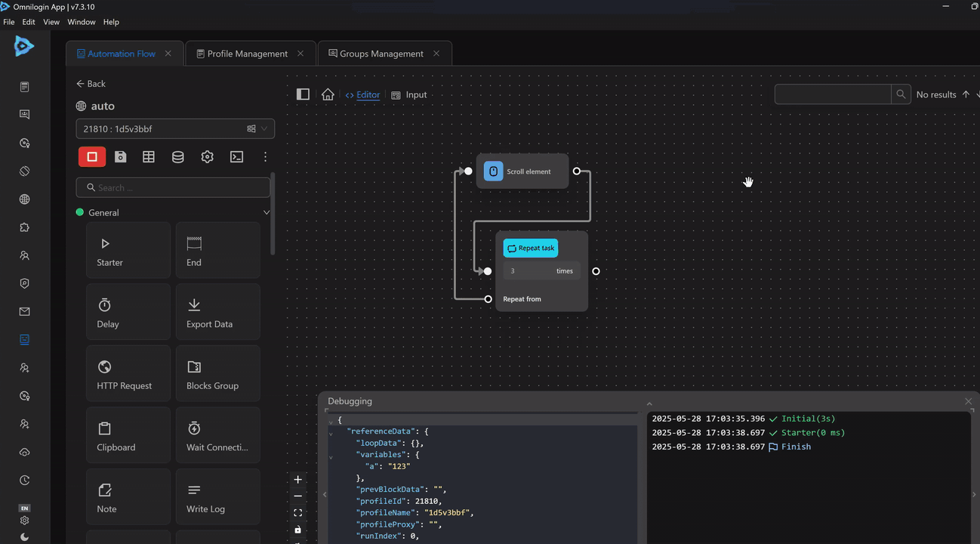Switch to the Profile Management tab
The image size is (980, 544).
(x=247, y=54)
